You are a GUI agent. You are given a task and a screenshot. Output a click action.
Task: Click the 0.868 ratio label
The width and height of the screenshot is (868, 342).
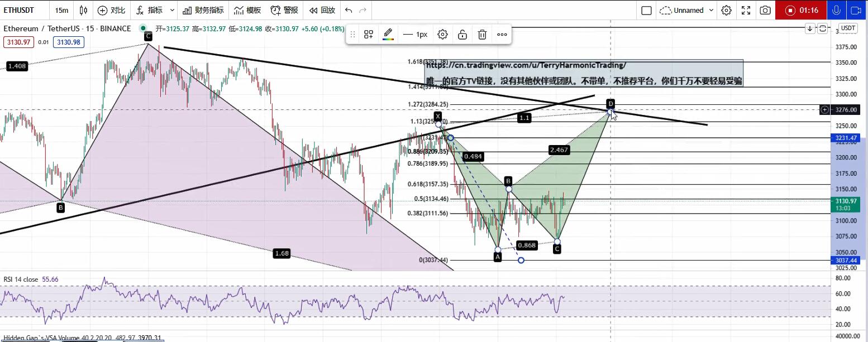(x=527, y=245)
